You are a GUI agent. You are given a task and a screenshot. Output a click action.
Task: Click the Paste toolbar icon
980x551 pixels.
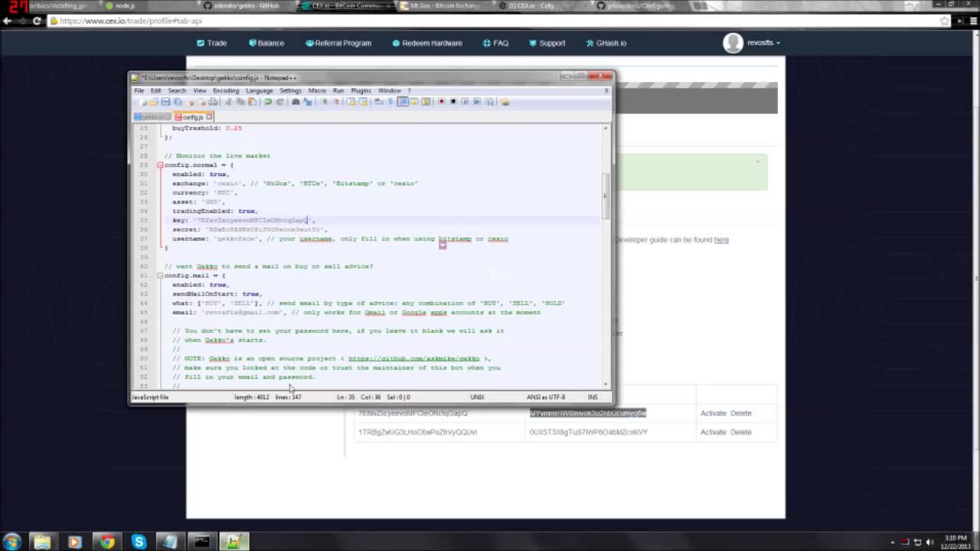252,102
